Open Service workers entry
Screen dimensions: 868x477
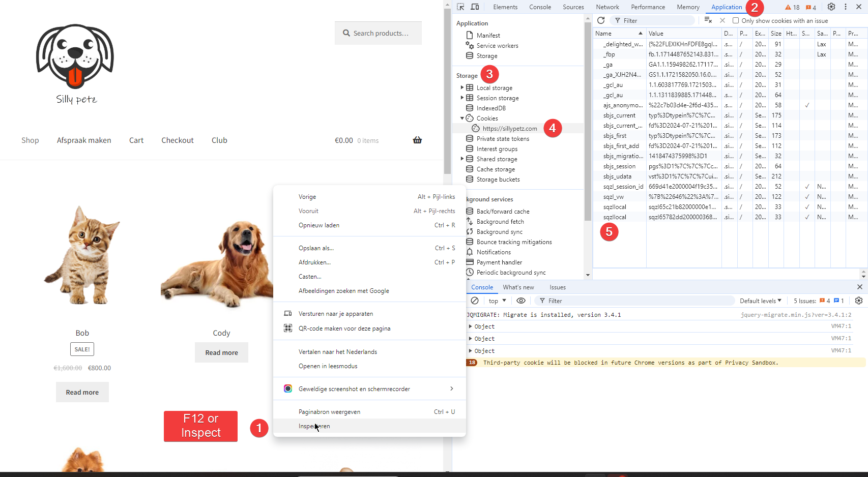pos(497,45)
